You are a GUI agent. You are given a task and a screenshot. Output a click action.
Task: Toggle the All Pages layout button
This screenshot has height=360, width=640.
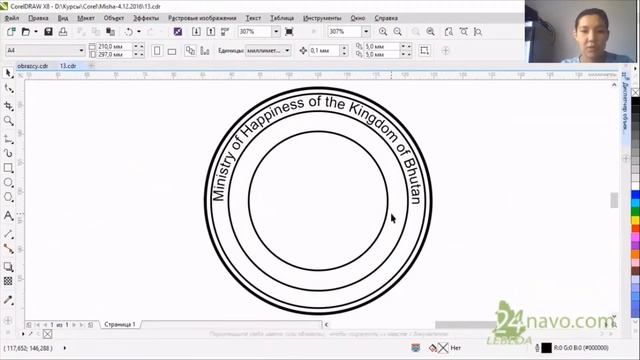[x=190, y=51]
